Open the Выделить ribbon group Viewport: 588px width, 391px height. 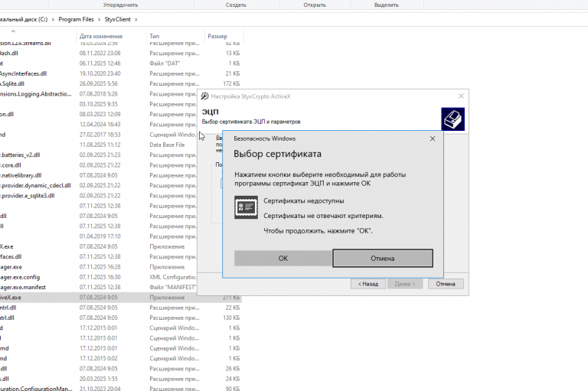386,5
